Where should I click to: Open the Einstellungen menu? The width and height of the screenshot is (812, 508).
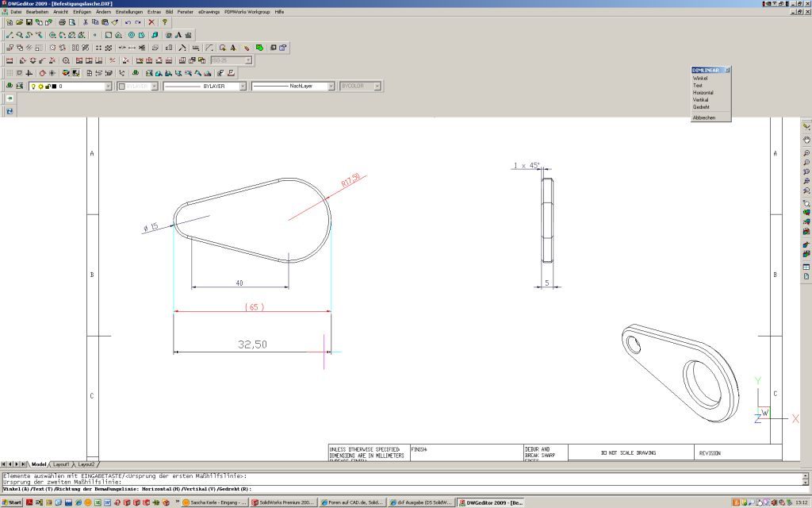[x=129, y=11]
